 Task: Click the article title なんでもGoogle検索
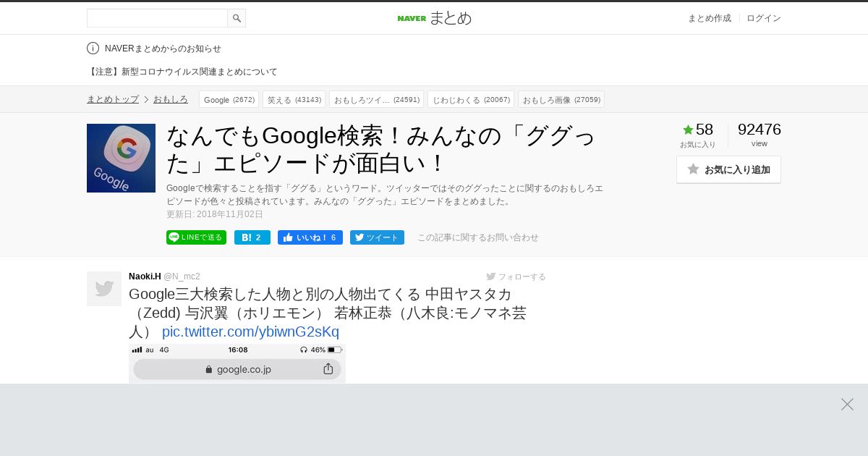(x=381, y=149)
